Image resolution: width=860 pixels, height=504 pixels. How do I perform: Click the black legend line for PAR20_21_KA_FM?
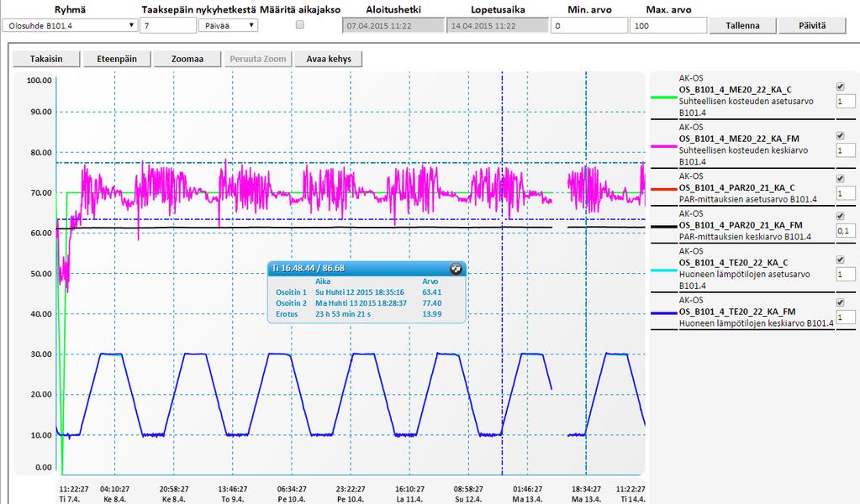(x=663, y=227)
